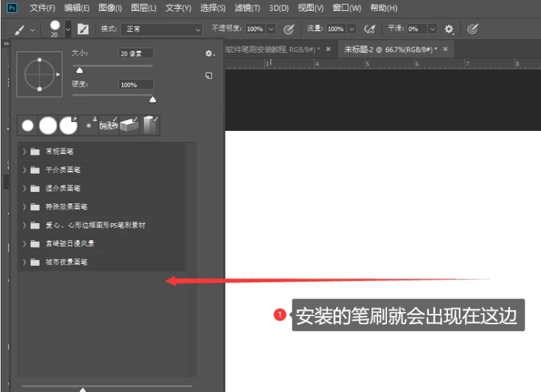Open the 3D(D) menu
This screenshot has height=392, width=541.
279,8
